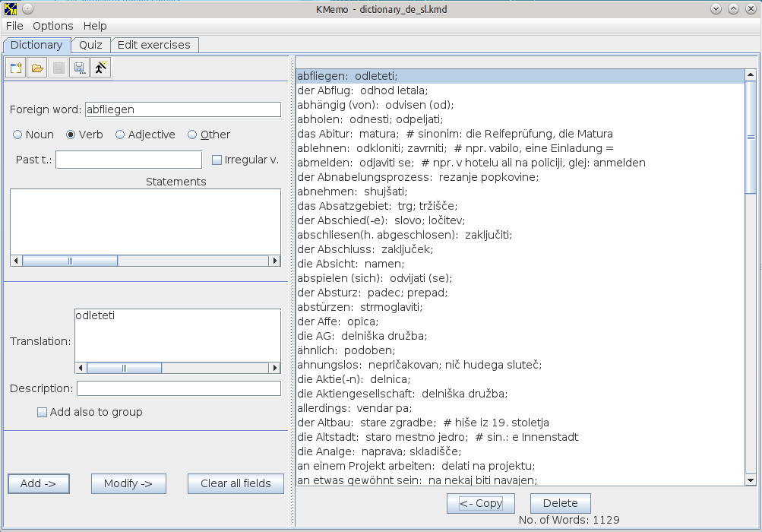Click the Modify -> button
Viewport: 762px width, 532px height.
[x=128, y=483]
